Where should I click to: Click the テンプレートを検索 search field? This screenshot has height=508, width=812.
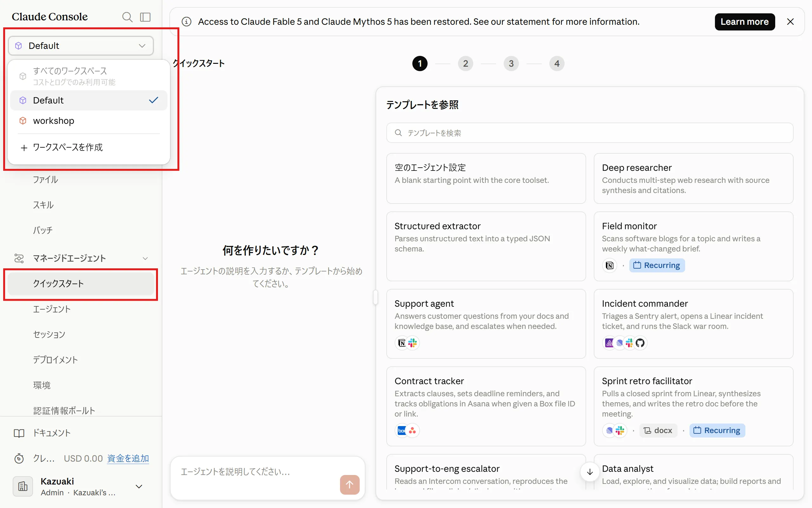pyautogui.click(x=590, y=133)
